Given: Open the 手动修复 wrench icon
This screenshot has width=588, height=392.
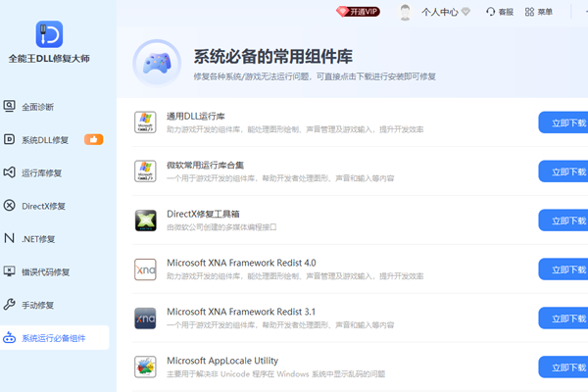Looking at the screenshot, I should pyautogui.click(x=10, y=304).
